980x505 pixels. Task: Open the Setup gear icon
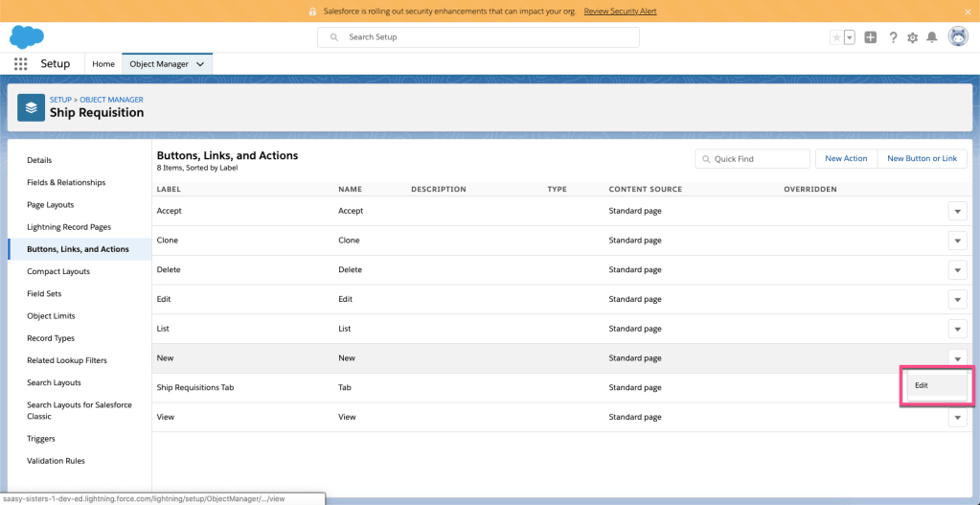912,37
